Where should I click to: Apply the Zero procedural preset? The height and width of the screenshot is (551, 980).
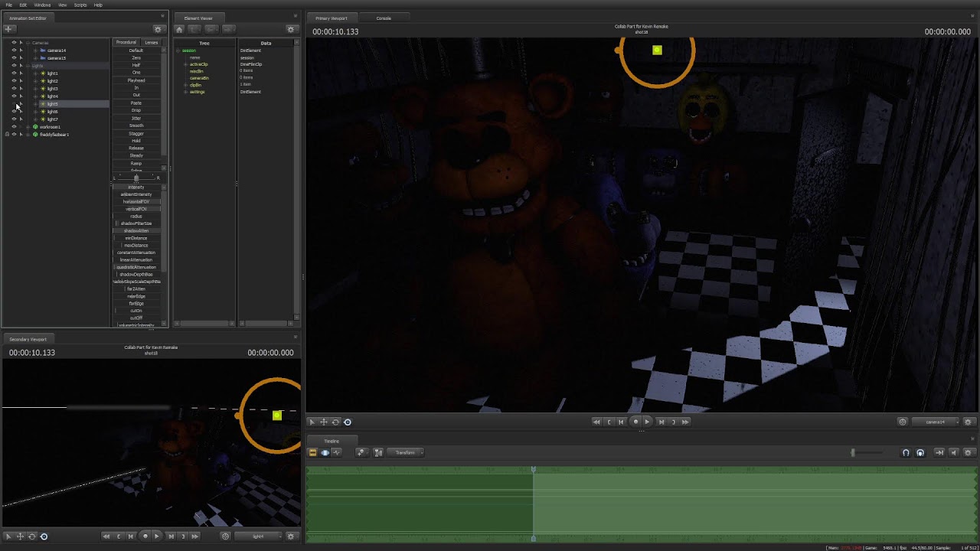[x=136, y=58]
